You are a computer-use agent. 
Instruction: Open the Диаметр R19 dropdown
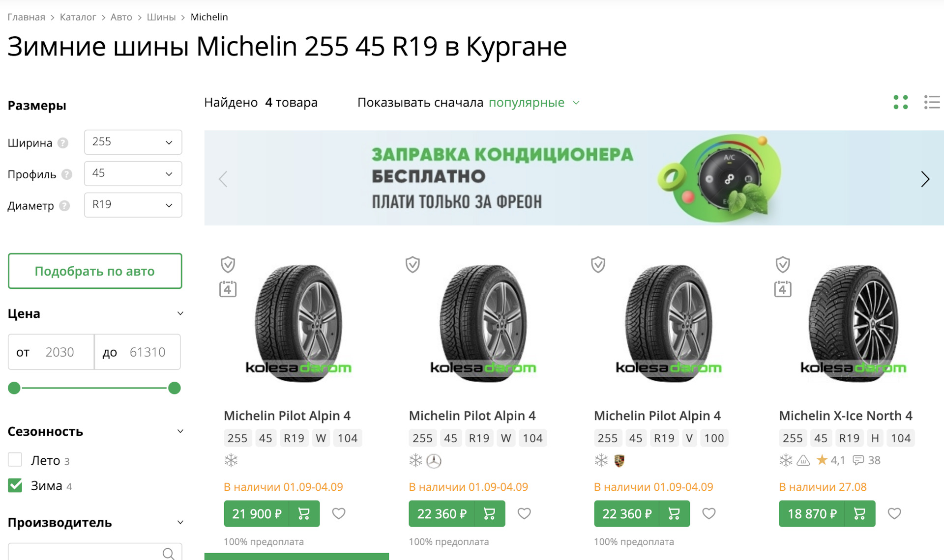tap(133, 205)
